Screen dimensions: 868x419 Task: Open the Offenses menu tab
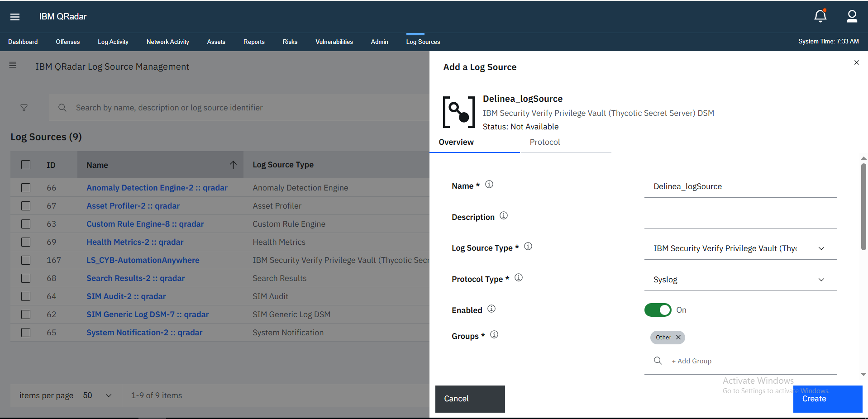point(68,42)
